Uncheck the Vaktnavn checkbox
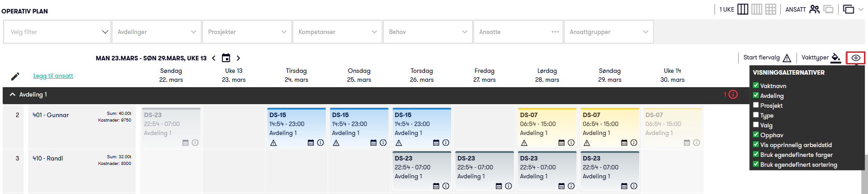Viewport: 868px width, 194px height. coord(756,85)
